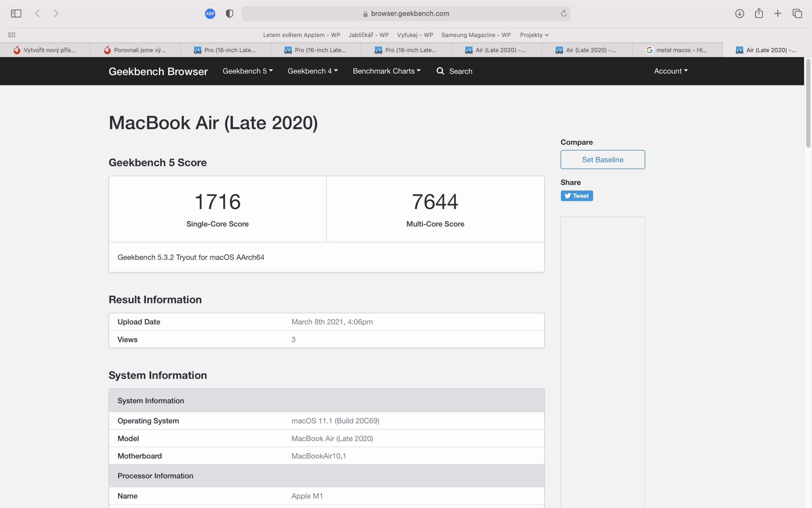The height and width of the screenshot is (508, 812).
Task: Click the Apple M1 processor name
Action: coord(307,496)
